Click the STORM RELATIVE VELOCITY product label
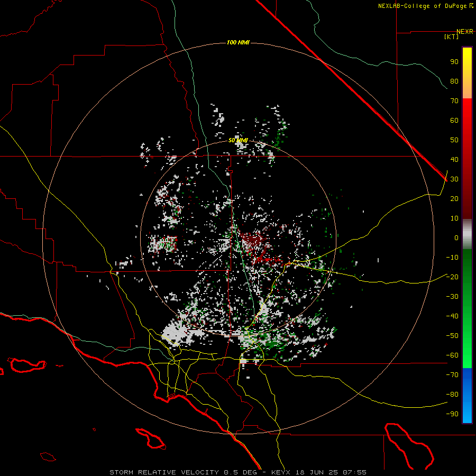476x476 pixels. [164, 472]
